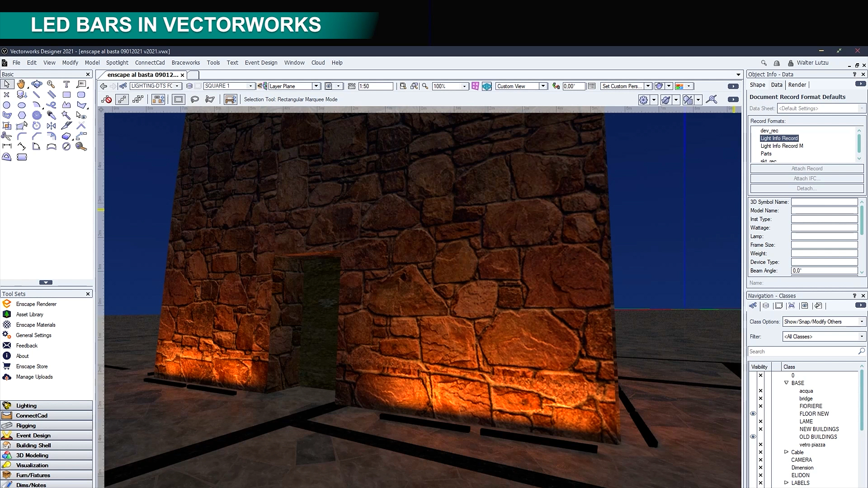The image size is (868, 488).
Task: Select the Text tool
Action: pos(66,84)
